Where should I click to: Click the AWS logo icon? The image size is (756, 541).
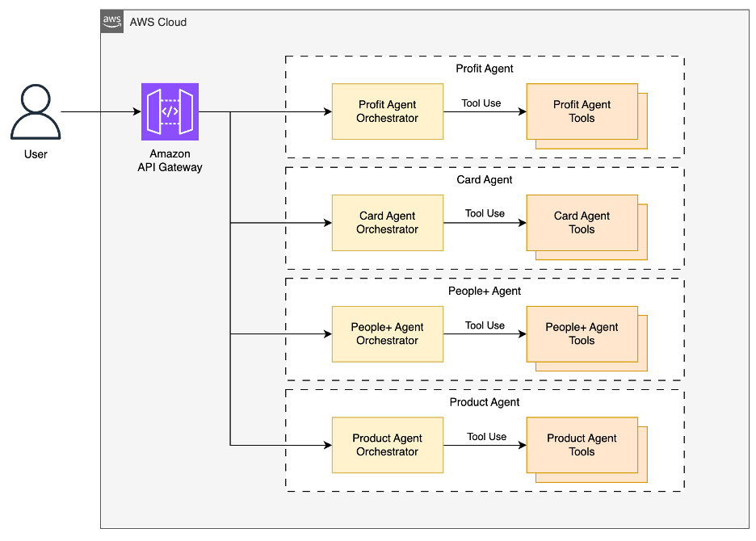111,22
